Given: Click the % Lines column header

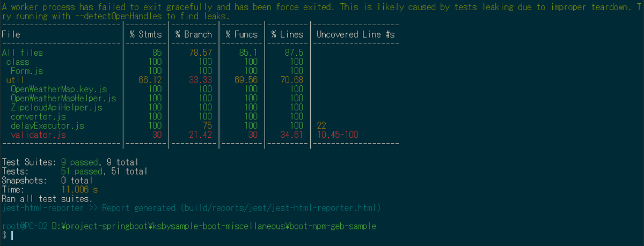Looking at the screenshot, I should 287,34.
